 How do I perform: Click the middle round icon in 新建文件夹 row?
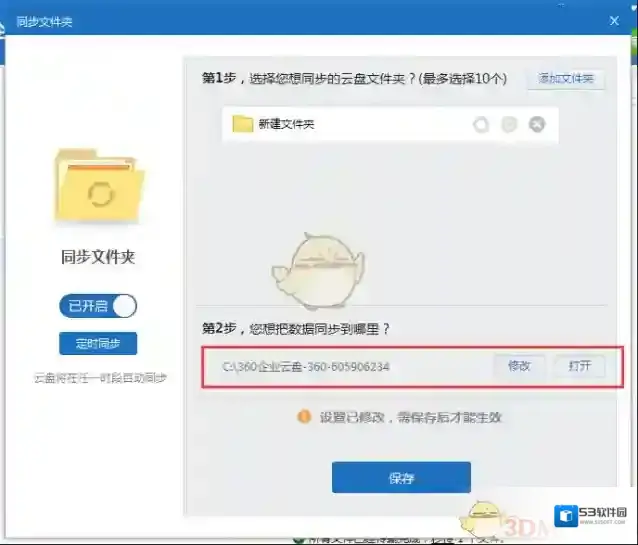(x=509, y=125)
